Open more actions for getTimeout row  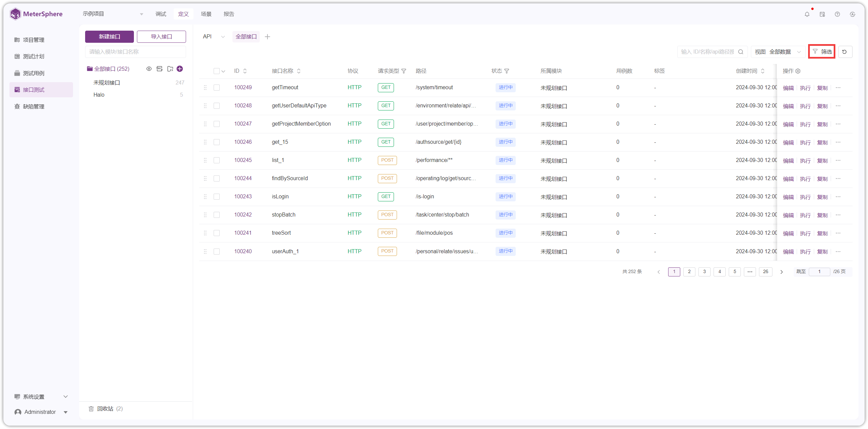coord(838,88)
